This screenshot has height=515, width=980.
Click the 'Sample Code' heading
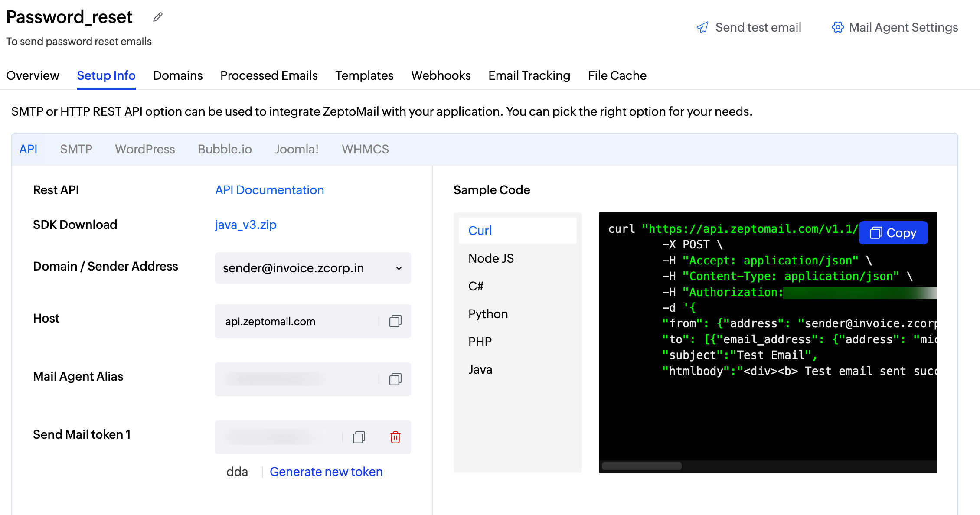point(492,190)
